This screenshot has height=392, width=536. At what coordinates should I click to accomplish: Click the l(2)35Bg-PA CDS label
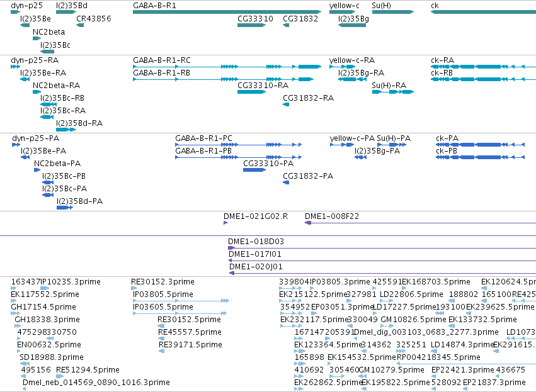point(377,151)
